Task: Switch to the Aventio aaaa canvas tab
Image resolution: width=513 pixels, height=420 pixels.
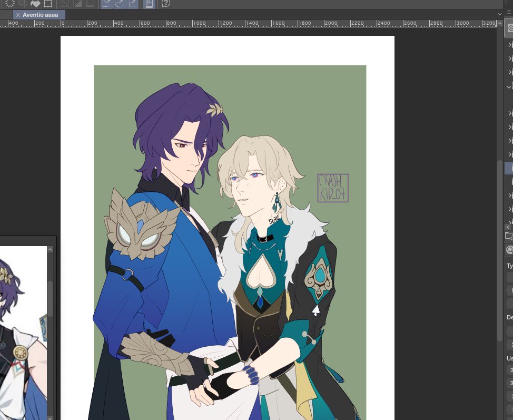Action: [x=40, y=15]
